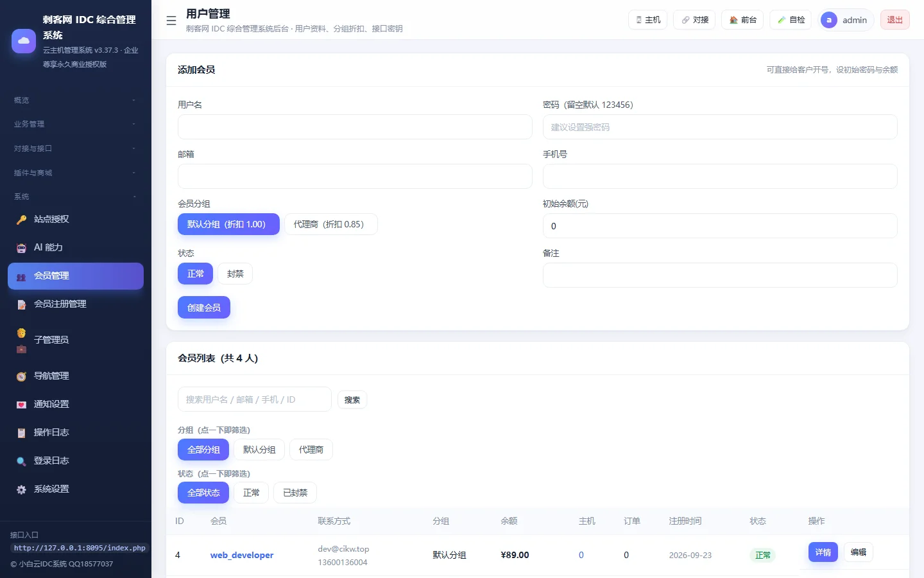
Task: Expand the 对接与接口 sidebar section
Action: 75,148
